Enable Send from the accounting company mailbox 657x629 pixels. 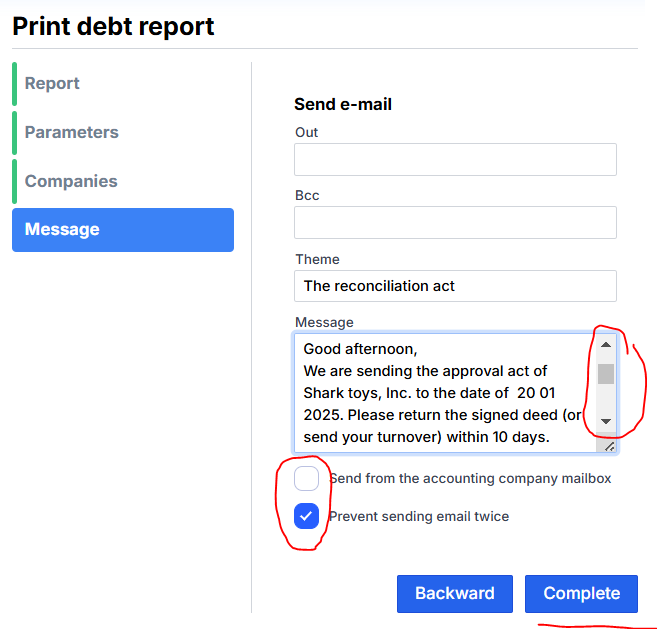click(x=307, y=479)
